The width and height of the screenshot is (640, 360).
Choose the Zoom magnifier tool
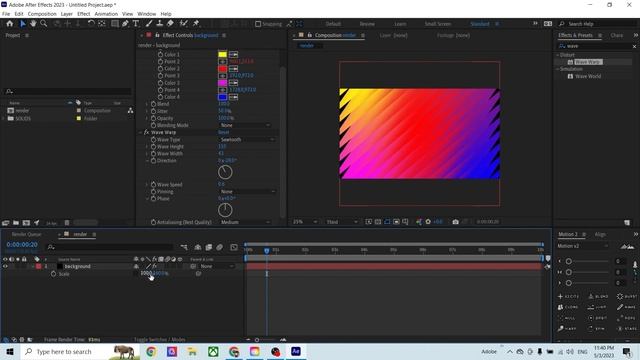point(43,24)
